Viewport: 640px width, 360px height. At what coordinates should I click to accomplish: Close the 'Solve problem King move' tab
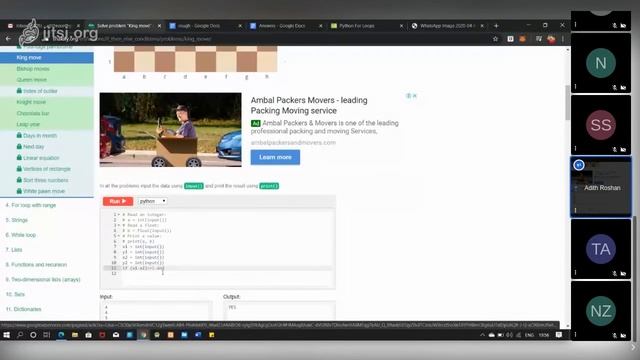click(x=159, y=26)
